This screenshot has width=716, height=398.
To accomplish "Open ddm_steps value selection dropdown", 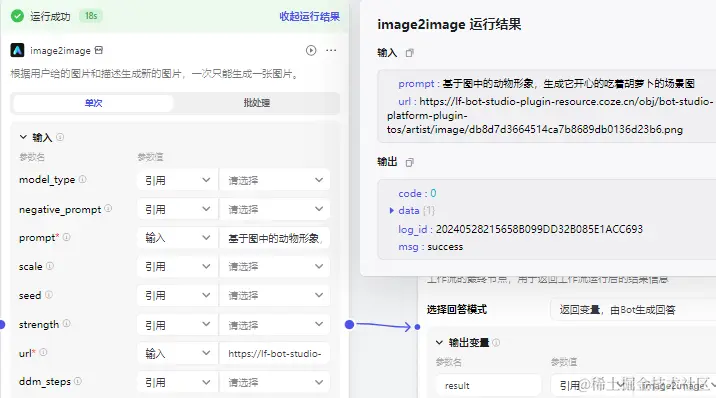I will 275,382.
